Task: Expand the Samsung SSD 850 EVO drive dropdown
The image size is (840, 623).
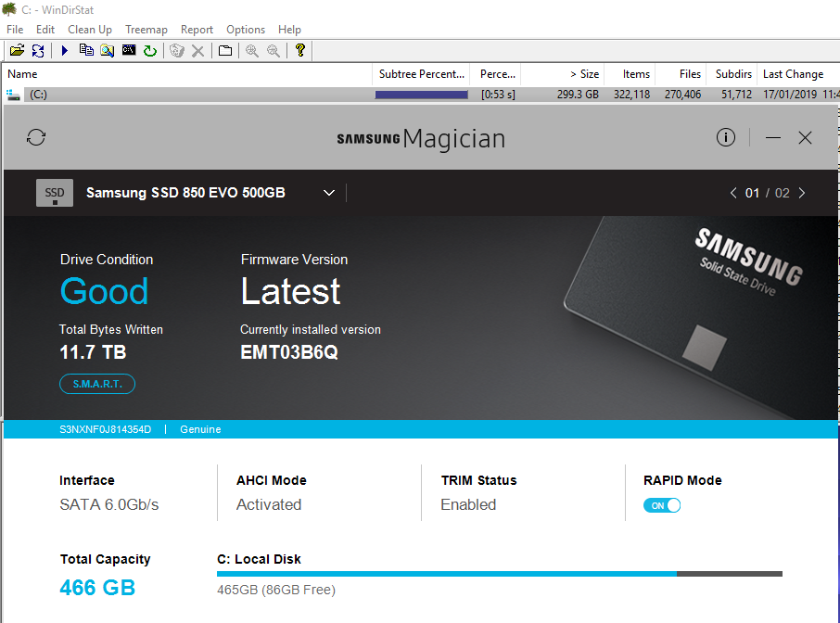Action: pos(329,193)
